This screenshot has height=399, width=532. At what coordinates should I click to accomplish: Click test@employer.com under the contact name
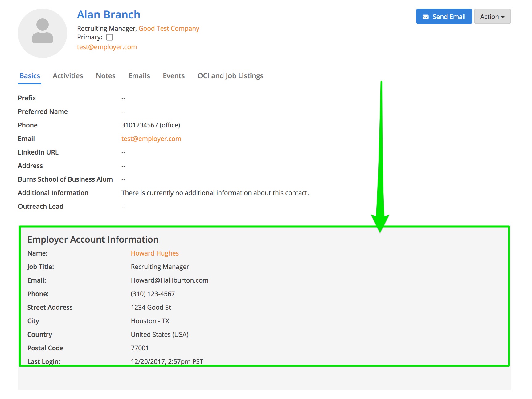(107, 47)
